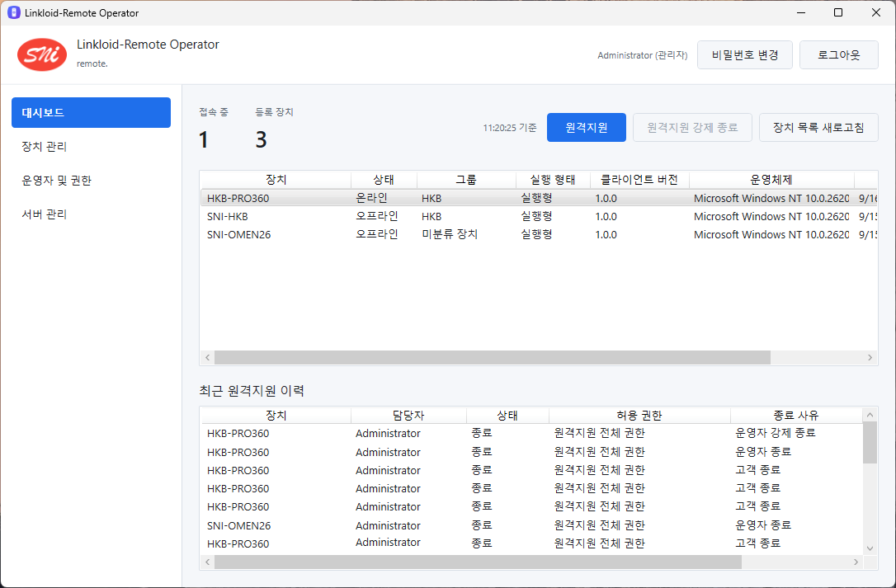Click the right arrow of the history horizontal scrollbar
Image resolution: width=896 pixels, height=588 pixels.
tap(856, 562)
